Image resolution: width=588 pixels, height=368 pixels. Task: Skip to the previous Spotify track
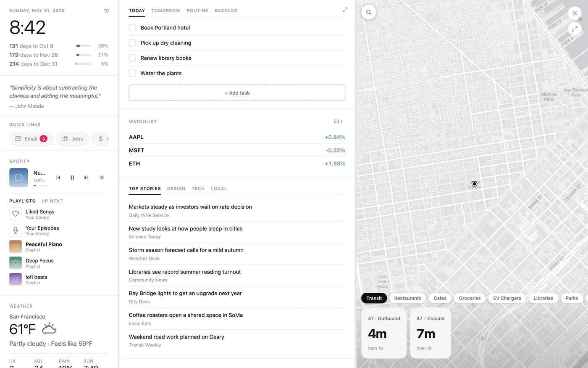pos(58,177)
